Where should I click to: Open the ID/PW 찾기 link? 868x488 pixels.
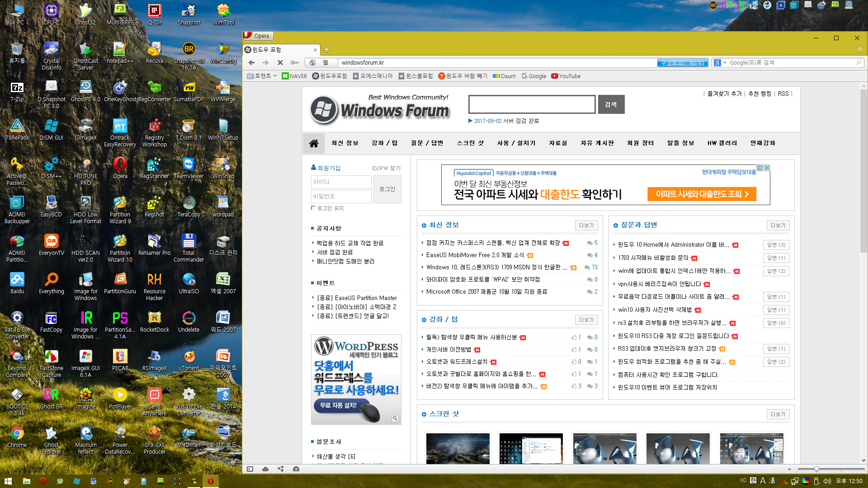click(x=386, y=168)
